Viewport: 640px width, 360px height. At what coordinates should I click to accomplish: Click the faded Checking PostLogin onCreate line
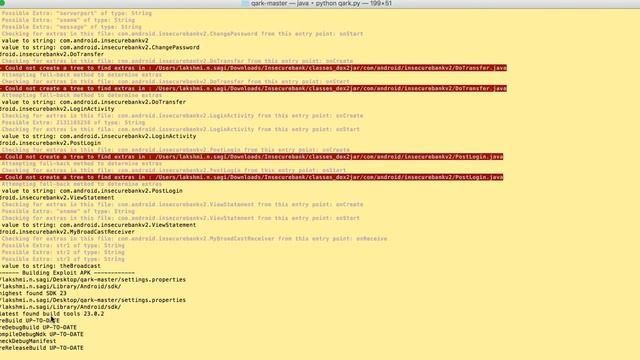[x=176, y=150]
